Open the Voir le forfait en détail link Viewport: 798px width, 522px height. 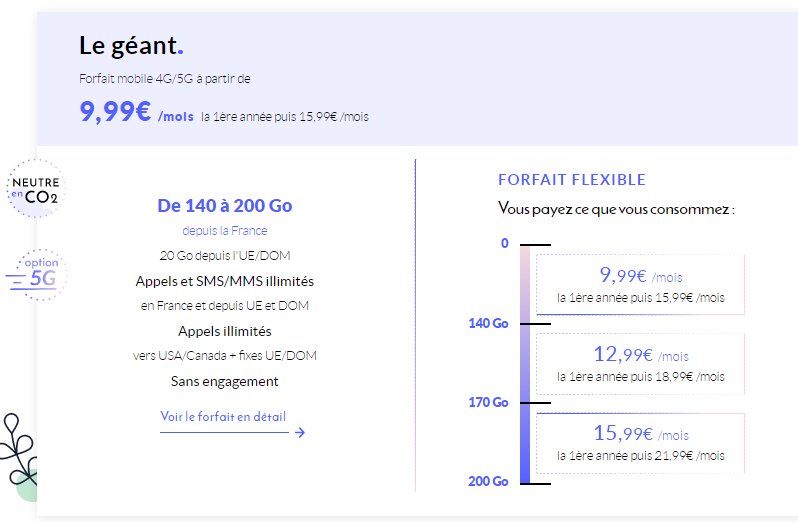click(x=223, y=417)
